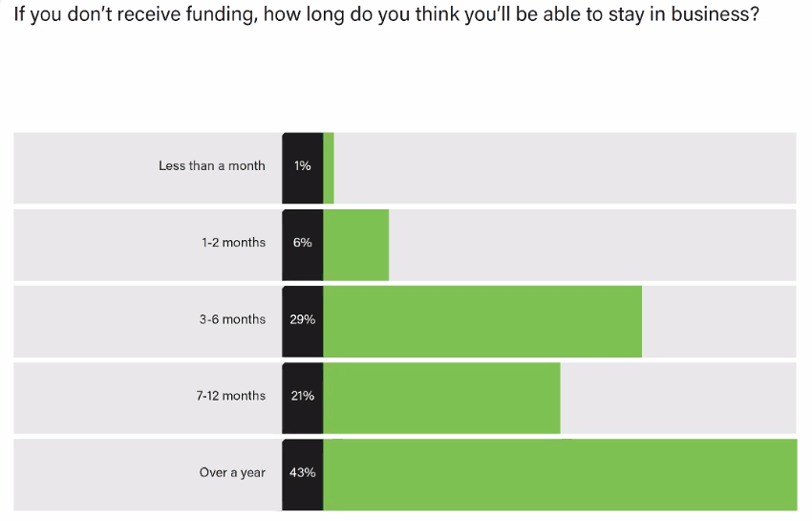Click the black 43% value box

[x=303, y=475]
